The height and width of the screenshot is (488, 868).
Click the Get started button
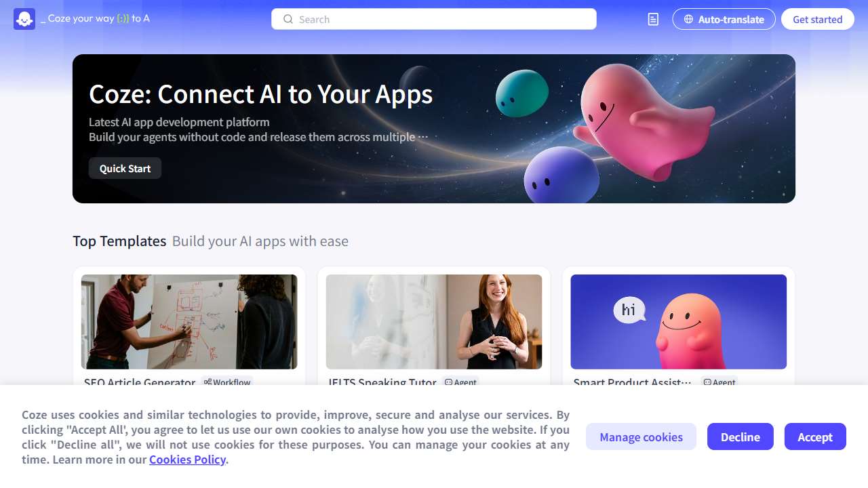pyautogui.click(x=818, y=19)
